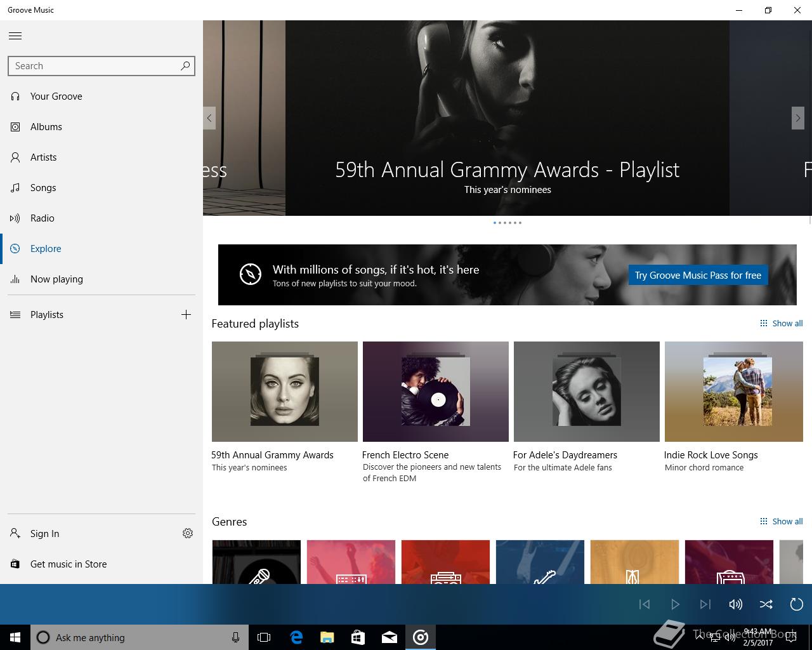Image resolution: width=812 pixels, height=650 pixels.
Task: Open Indie Rock Love Songs playlist thumbnail
Action: (734, 392)
